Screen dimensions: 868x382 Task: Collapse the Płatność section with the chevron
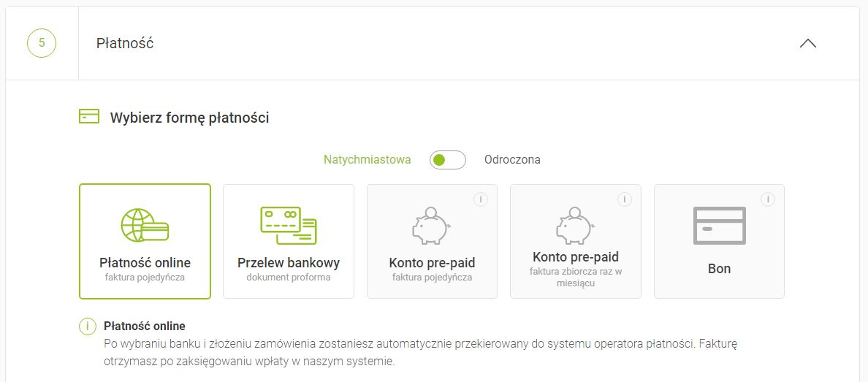(x=807, y=43)
